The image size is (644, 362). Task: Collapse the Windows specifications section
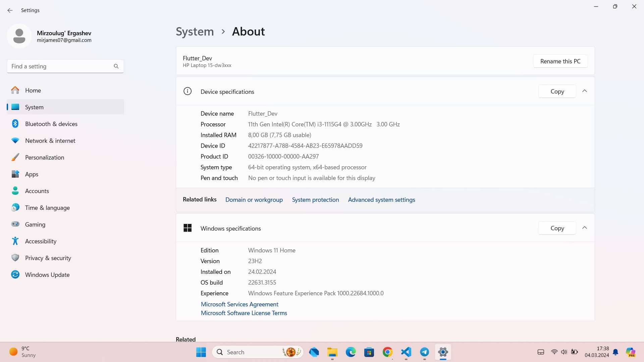click(x=585, y=228)
